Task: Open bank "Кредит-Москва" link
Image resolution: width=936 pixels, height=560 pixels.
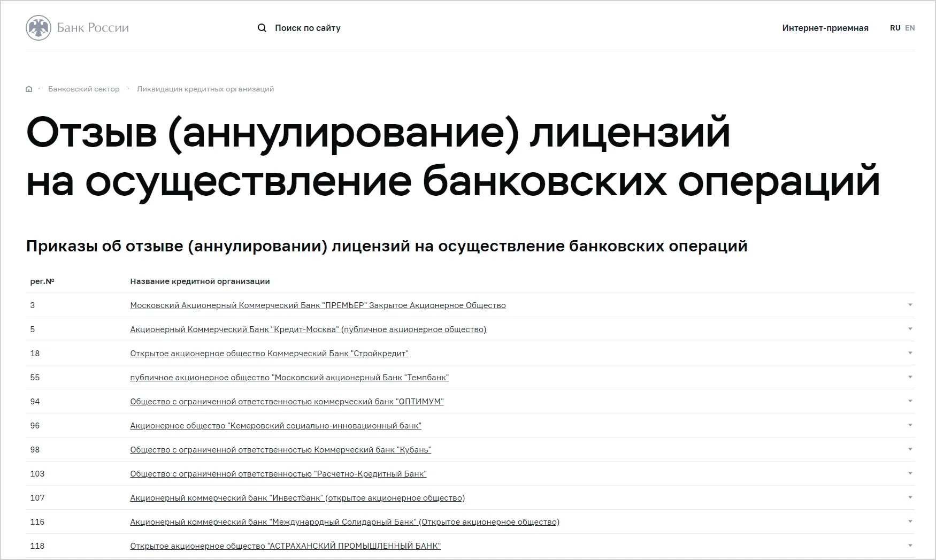Action: click(308, 329)
